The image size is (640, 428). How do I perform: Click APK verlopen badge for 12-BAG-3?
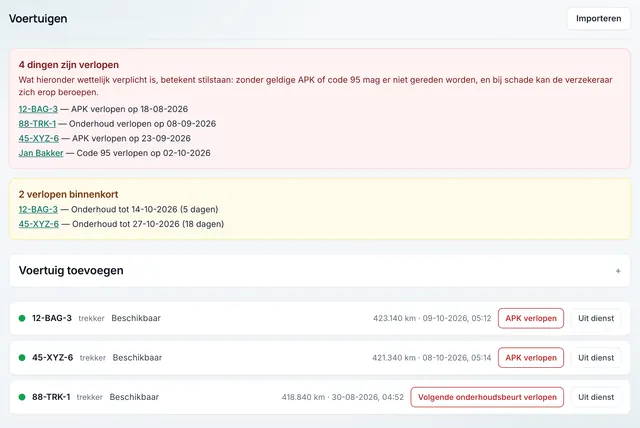531,318
